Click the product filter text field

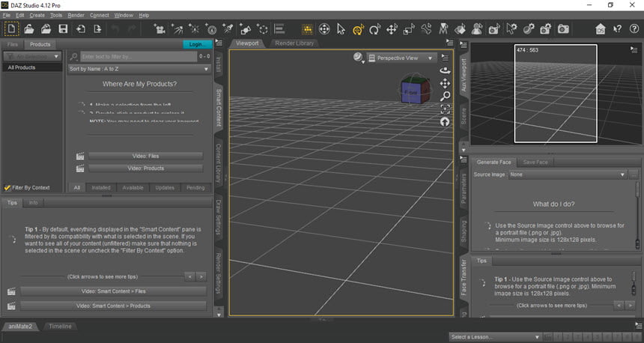click(x=139, y=56)
